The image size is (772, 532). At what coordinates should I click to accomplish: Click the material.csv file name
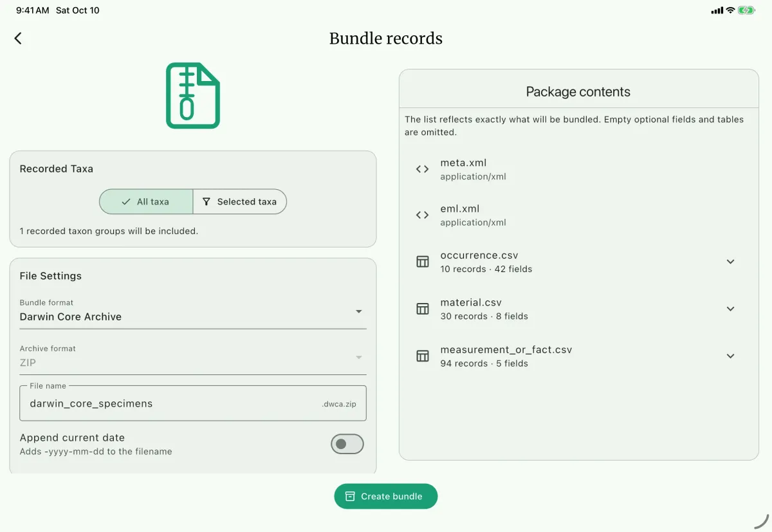471,302
